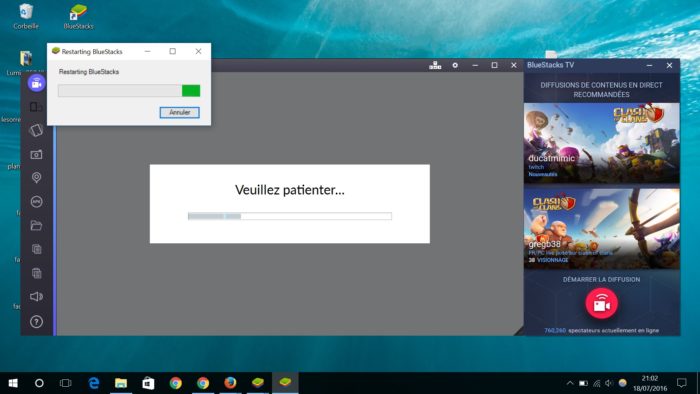Image resolution: width=700 pixels, height=394 pixels.
Task: Click the 'DÉMARRER LA DIFFUSION' label
Action: [601, 279]
